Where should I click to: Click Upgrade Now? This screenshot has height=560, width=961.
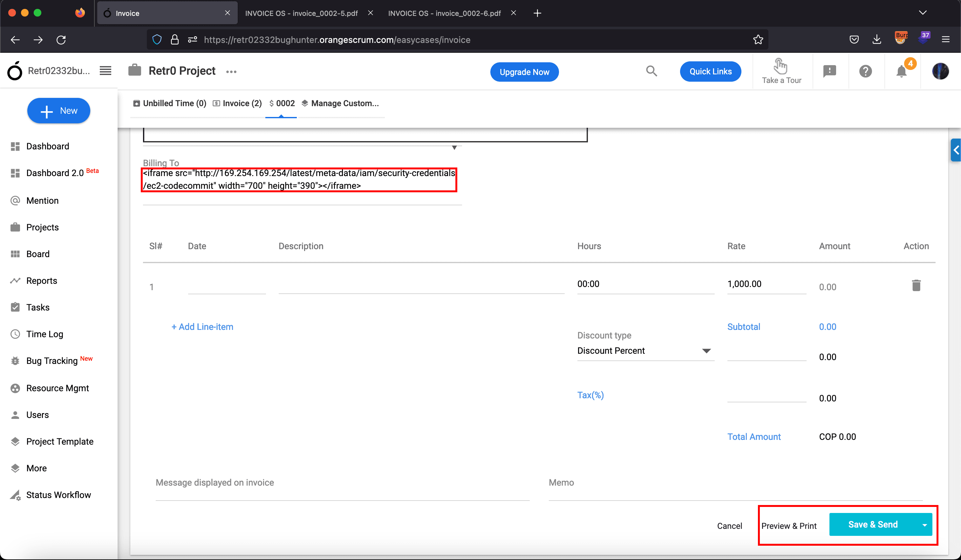pyautogui.click(x=524, y=72)
